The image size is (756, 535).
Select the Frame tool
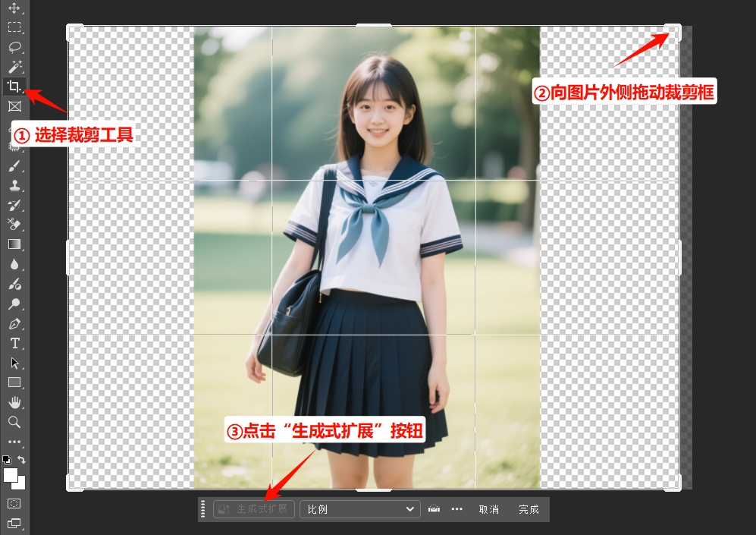14,106
